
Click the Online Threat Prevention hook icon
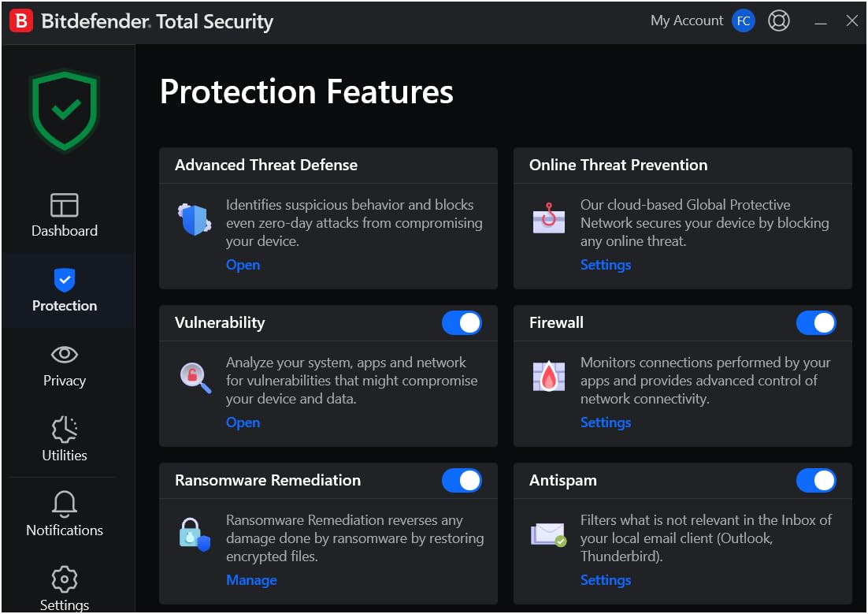(548, 218)
